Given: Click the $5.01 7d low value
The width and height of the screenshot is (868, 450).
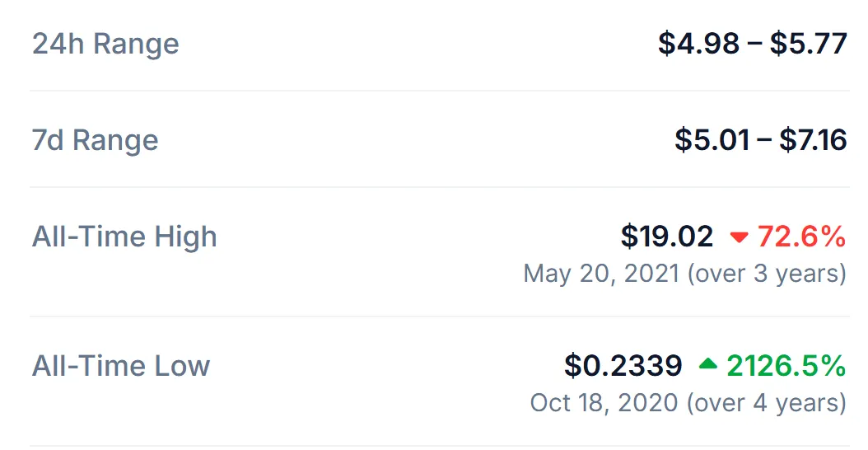Looking at the screenshot, I should (712, 139).
